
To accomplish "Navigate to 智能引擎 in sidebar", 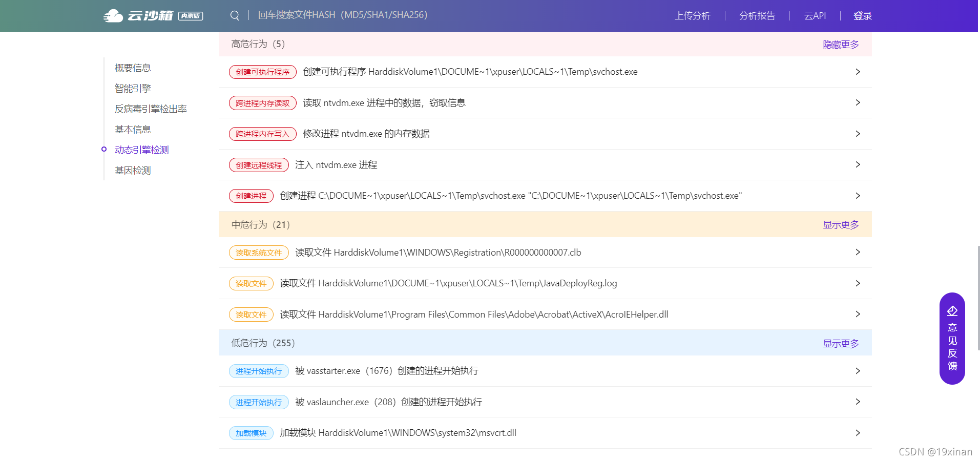I will click(x=133, y=89).
